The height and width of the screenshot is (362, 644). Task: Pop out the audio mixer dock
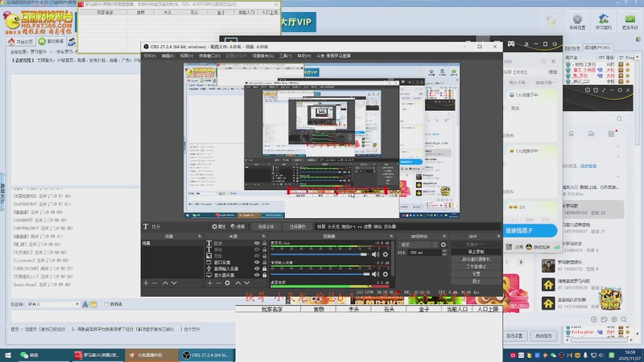(x=391, y=237)
